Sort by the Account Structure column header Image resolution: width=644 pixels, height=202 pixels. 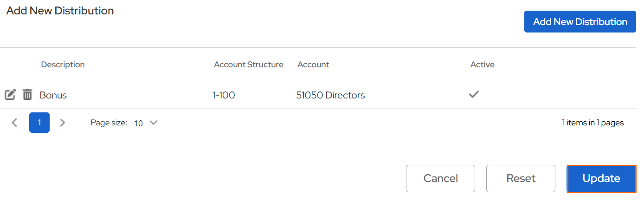[x=248, y=65]
